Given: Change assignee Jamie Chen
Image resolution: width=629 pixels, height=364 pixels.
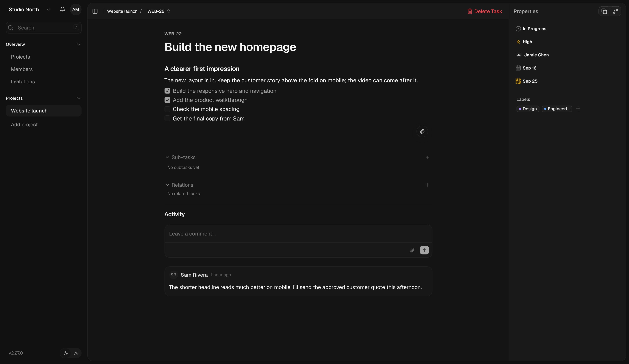Looking at the screenshot, I should click(x=532, y=55).
